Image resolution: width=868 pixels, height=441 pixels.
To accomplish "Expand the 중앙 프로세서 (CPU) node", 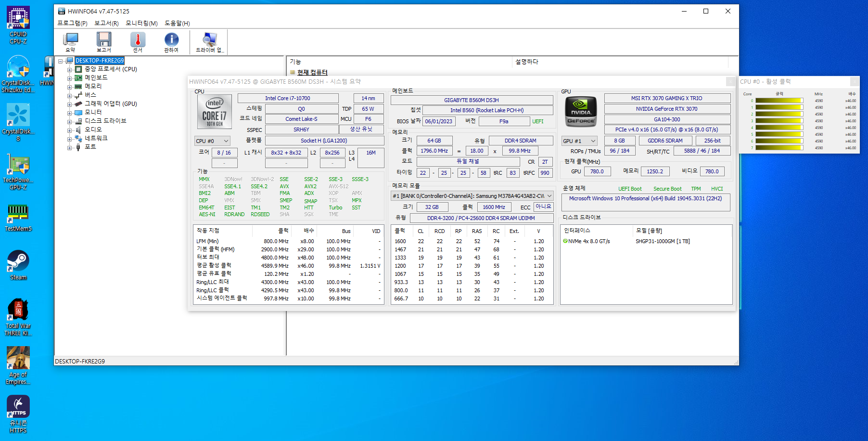I will click(x=70, y=70).
